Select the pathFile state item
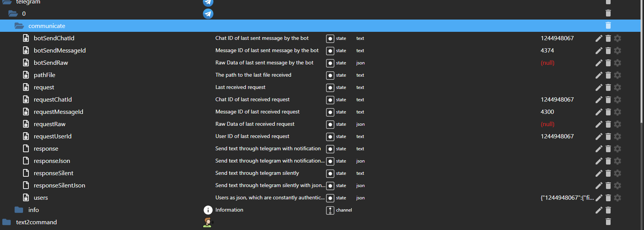This screenshot has width=644, height=230. click(44, 75)
